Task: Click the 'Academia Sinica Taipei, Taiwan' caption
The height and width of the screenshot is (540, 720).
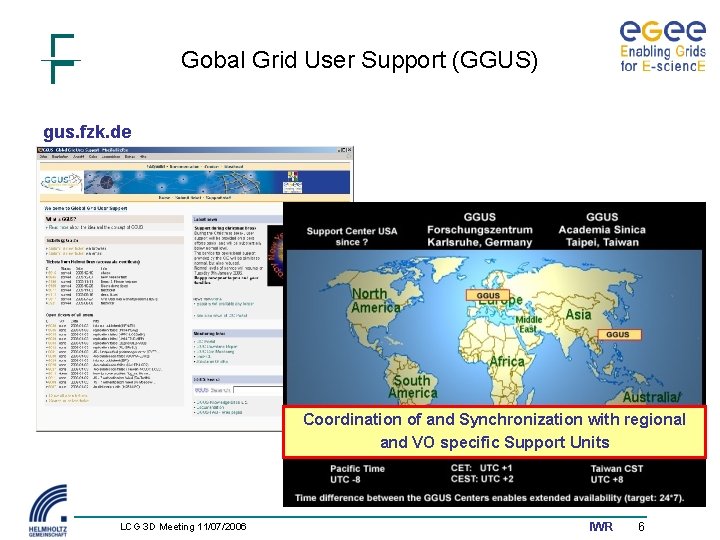Action: [x=602, y=236]
